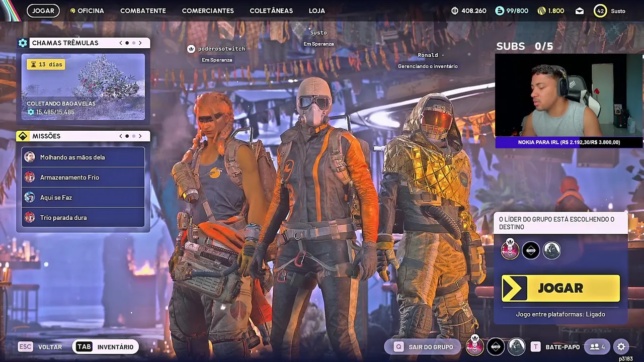644x362 pixels.
Task: Click the level 42 player badge
Action: click(600, 11)
